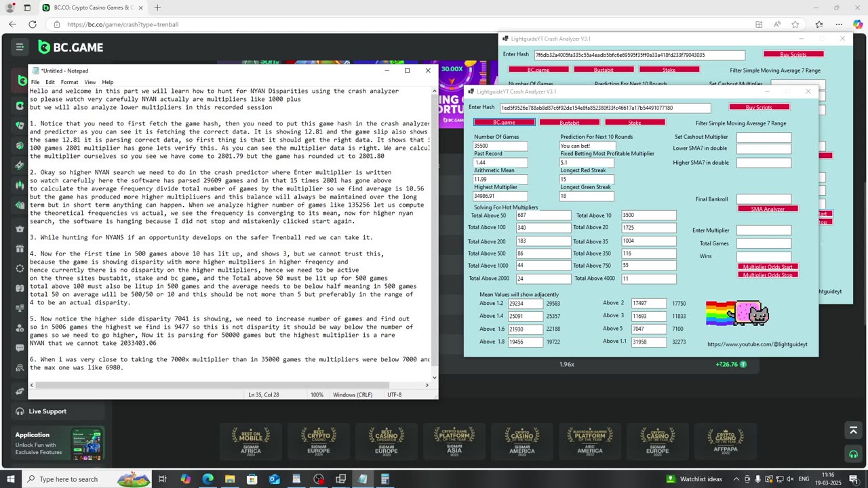The image size is (868, 488).
Task: Show hidden system tray icons
Action: point(736,479)
